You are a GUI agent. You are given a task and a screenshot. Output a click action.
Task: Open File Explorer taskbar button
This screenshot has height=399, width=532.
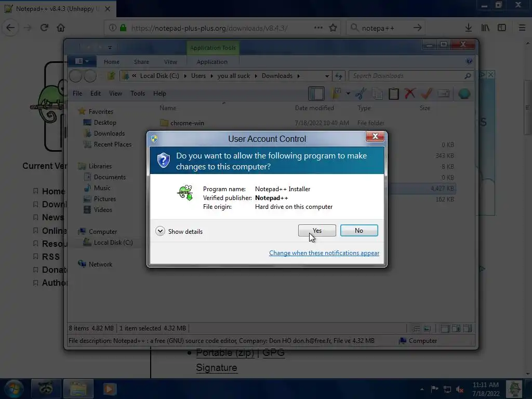coord(78,389)
